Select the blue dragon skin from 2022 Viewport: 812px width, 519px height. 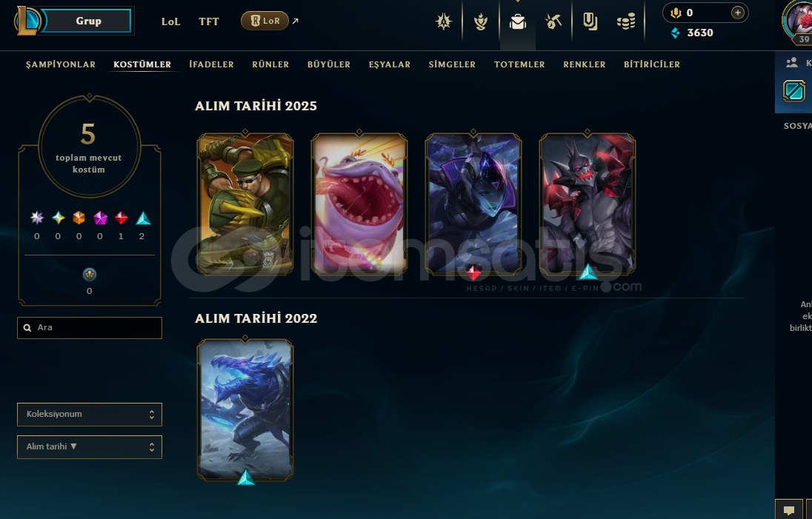(245, 410)
